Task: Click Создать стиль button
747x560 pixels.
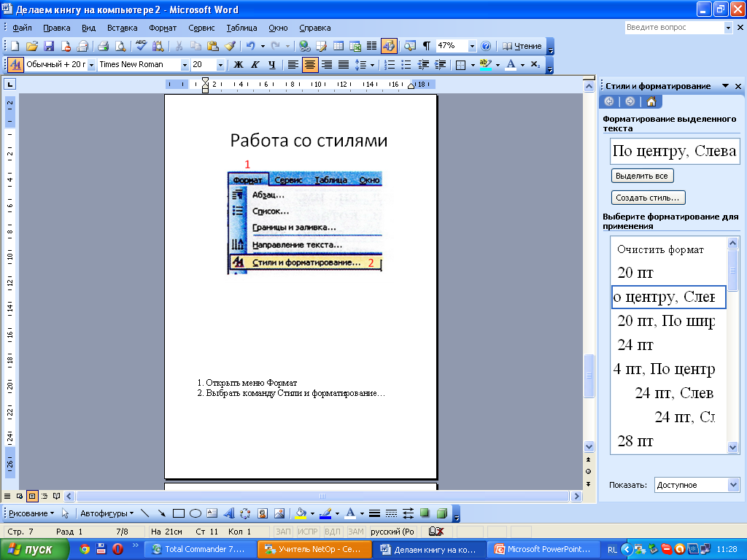Action: point(648,198)
